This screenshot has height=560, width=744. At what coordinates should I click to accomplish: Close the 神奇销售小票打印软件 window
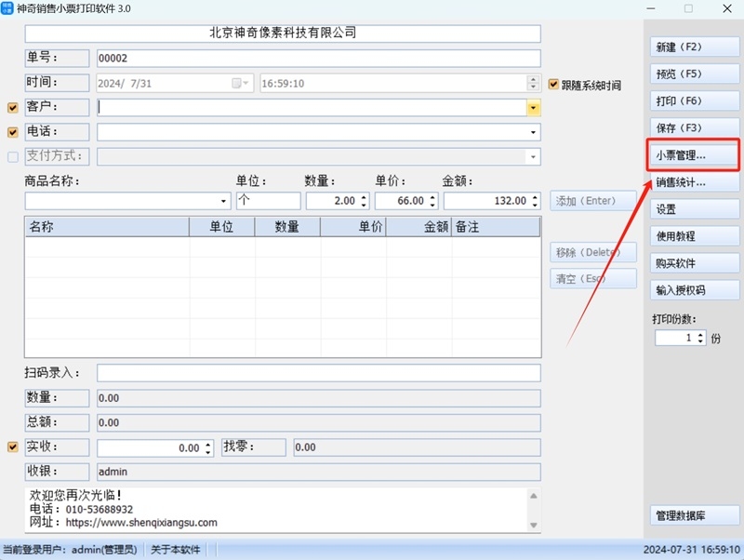click(x=727, y=8)
